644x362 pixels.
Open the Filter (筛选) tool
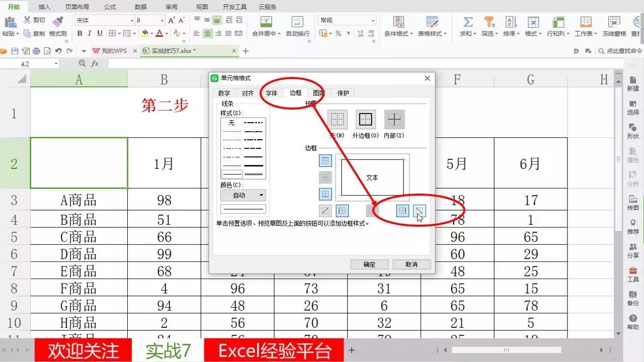tap(489, 26)
